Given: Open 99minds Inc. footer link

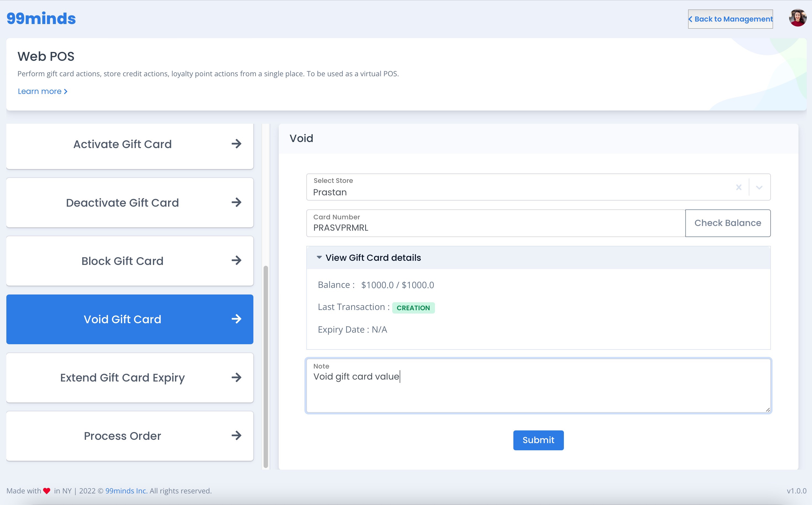Looking at the screenshot, I should tap(126, 491).
